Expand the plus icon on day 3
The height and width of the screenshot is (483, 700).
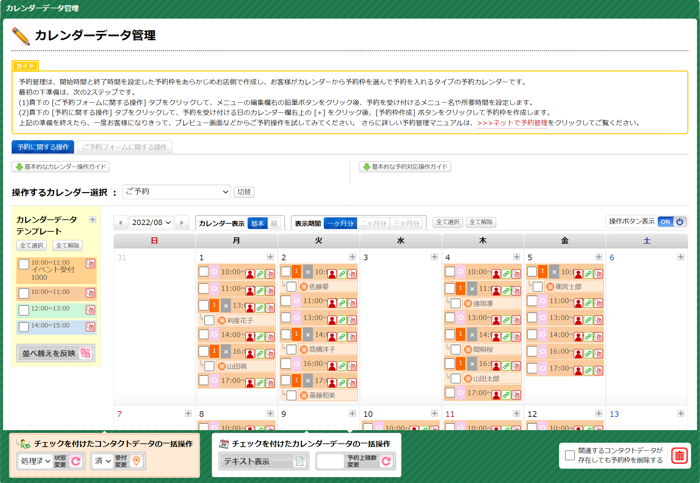(434, 257)
